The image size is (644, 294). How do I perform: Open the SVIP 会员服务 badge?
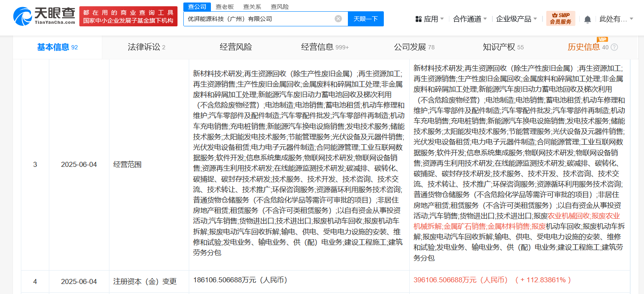pyautogui.click(x=560, y=19)
